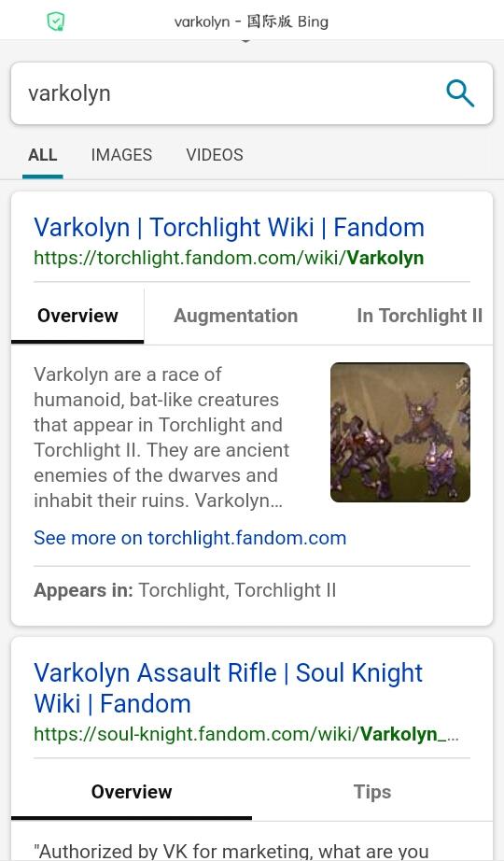The height and width of the screenshot is (861, 504).
Task: Select the Soul Knight card's Overview tab
Action: 132,792
